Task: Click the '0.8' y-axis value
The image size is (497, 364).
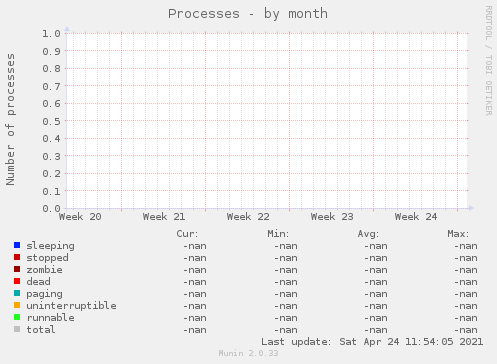Action: [x=51, y=68]
